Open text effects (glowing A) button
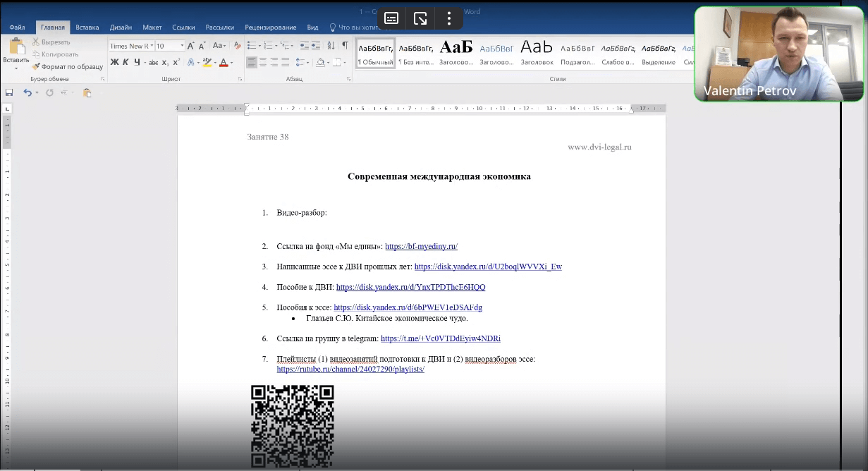The width and height of the screenshot is (868, 471). [x=190, y=62]
